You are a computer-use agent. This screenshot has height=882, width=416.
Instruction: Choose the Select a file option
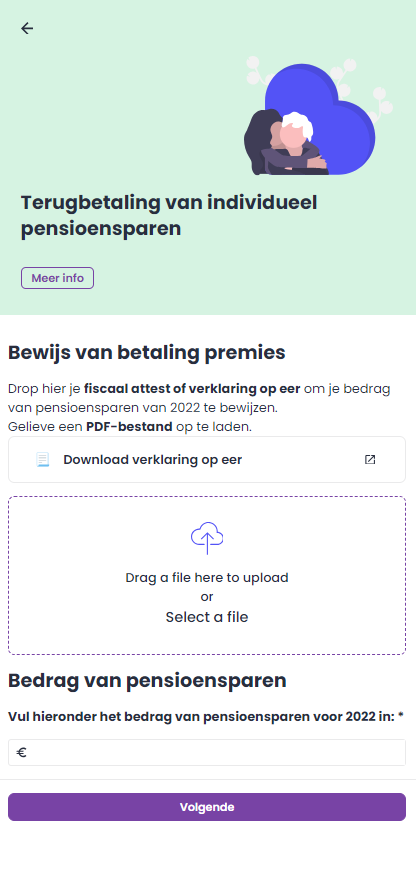click(x=207, y=617)
